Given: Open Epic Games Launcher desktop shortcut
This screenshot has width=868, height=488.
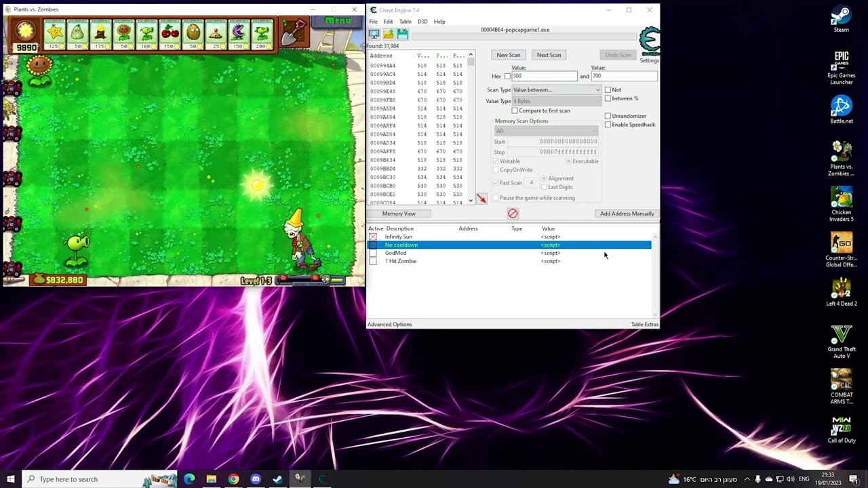Looking at the screenshot, I should pyautogui.click(x=841, y=68).
